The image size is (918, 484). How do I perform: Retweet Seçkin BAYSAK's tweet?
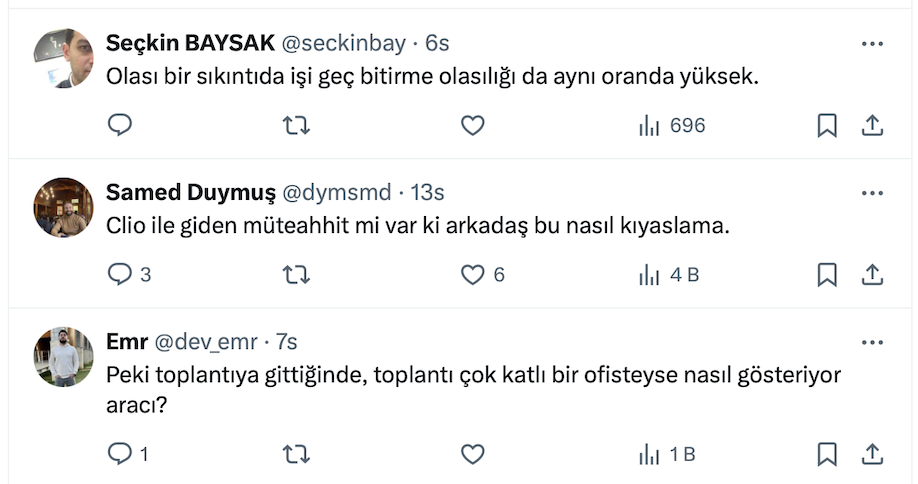[x=296, y=125]
